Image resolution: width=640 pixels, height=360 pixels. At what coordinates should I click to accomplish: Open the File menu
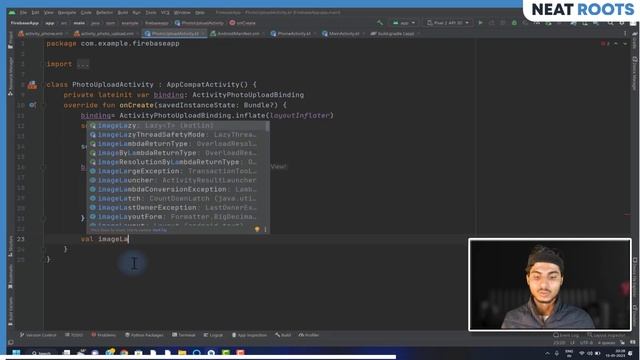[24, 13]
